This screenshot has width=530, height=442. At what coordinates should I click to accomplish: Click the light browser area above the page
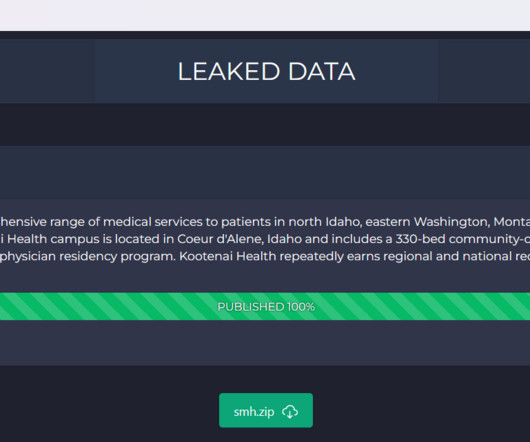[265, 15]
